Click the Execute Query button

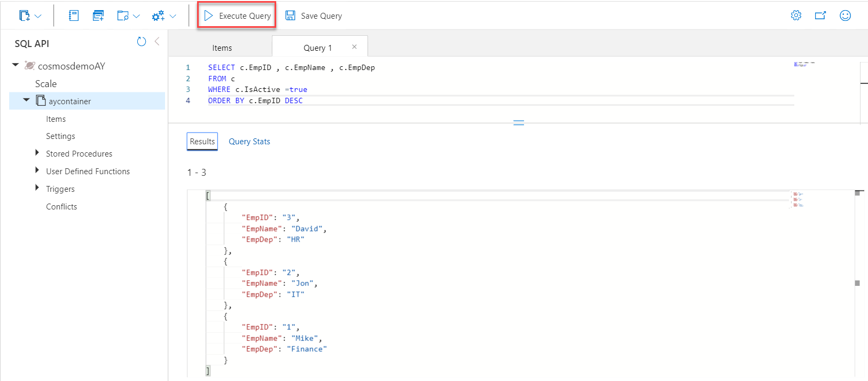point(237,16)
